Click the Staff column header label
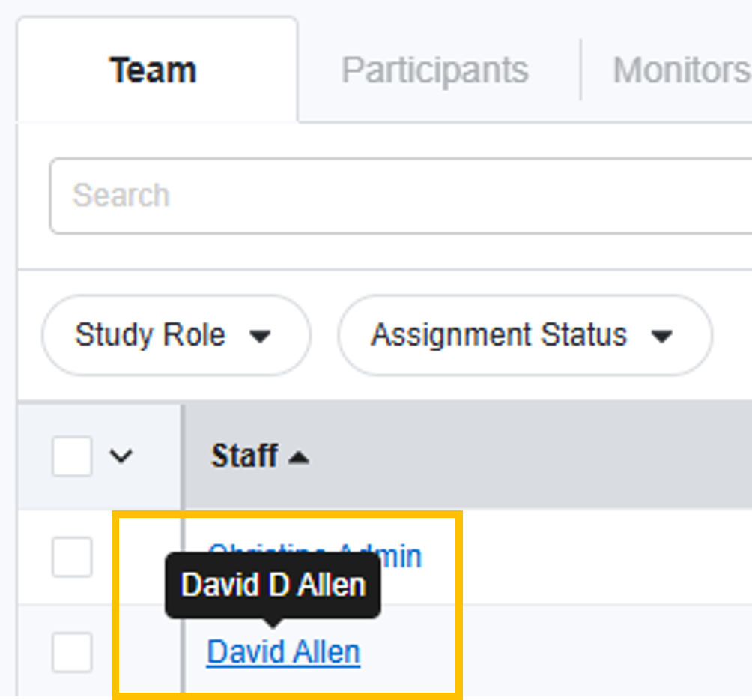752x700 pixels. coord(244,456)
